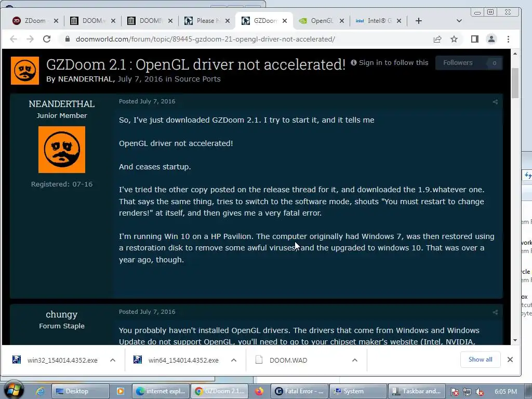Image resolution: width=532 pixels, height=399 pixels.
Task: Close the downloads bar
Action: tap(510, 360)
